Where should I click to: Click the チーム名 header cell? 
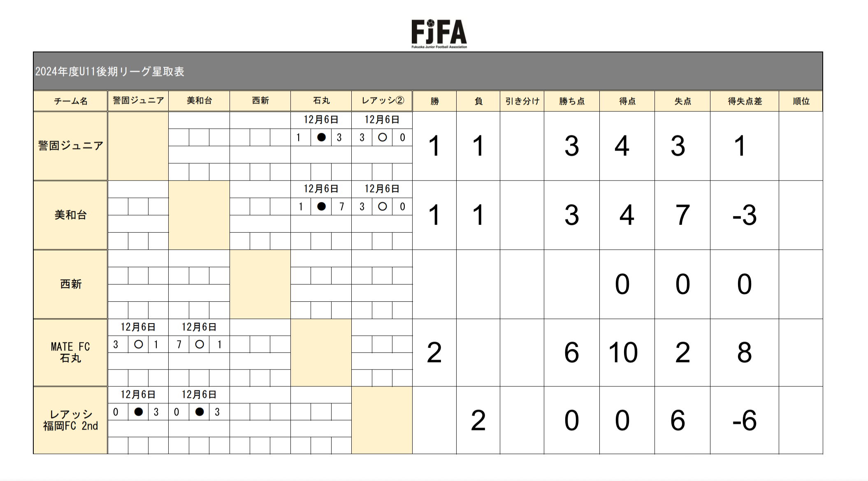coord(71,101)
